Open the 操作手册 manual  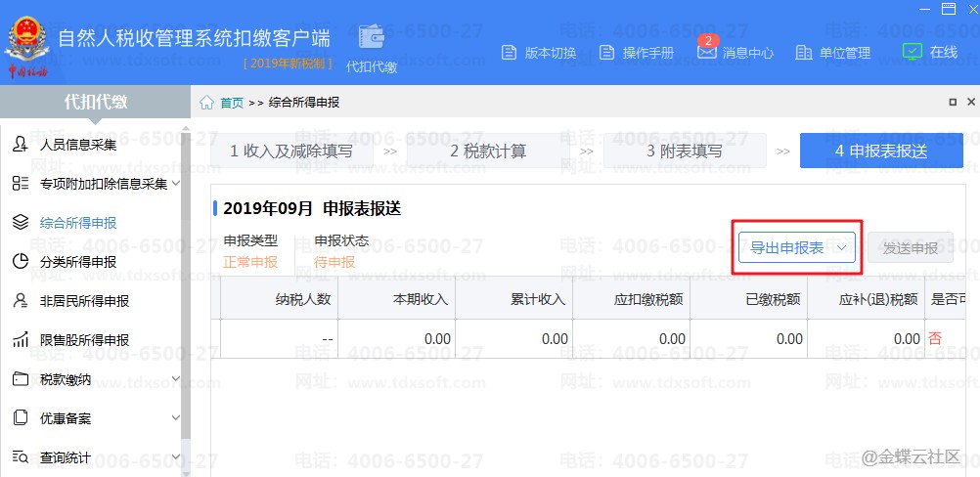(x=637, y=53)
